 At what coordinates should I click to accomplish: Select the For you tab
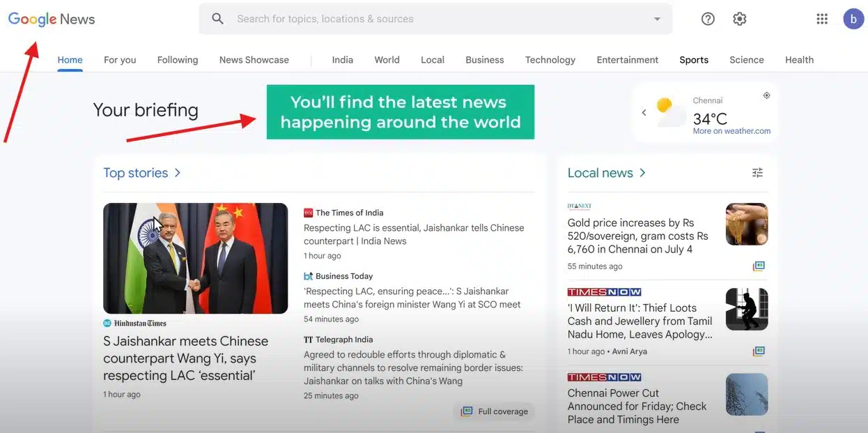tap(119, 60)
